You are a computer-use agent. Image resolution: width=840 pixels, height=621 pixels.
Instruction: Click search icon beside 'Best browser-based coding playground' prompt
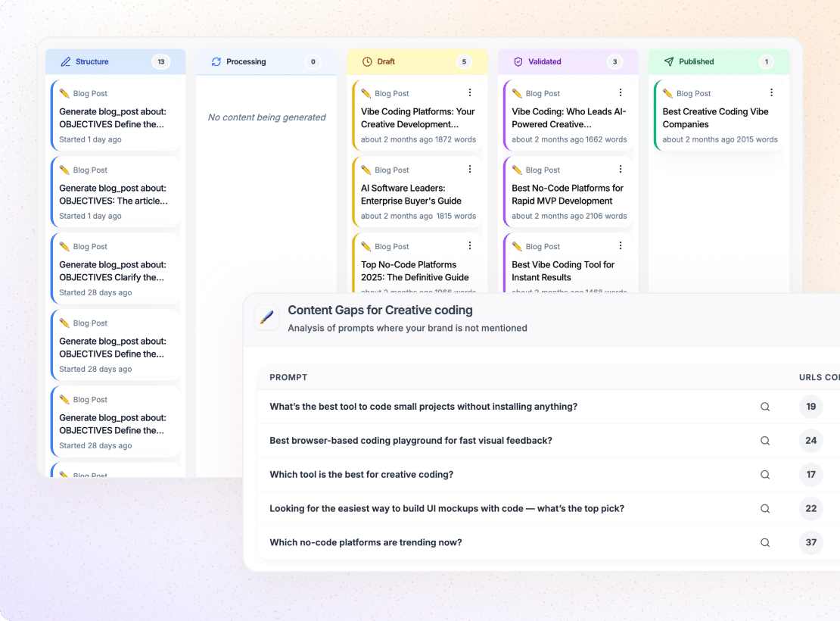tap(765, 441)
